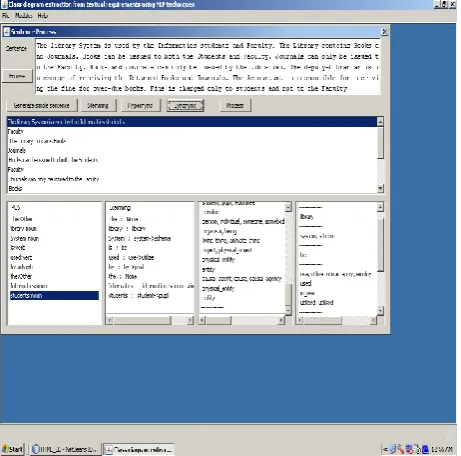Image resolution: width=461 pixels, height=456 pixels.
Task: Click the Hypernyms button
Action: point(140,105)
